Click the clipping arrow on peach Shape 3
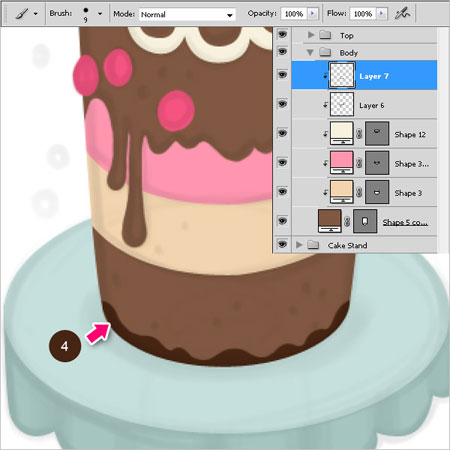 (325, 192)
